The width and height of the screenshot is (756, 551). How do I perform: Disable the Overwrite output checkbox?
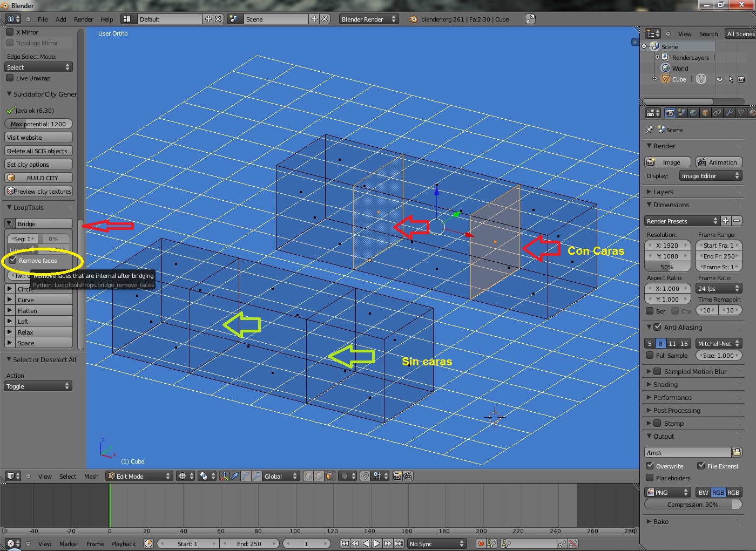tap(650, 466)
